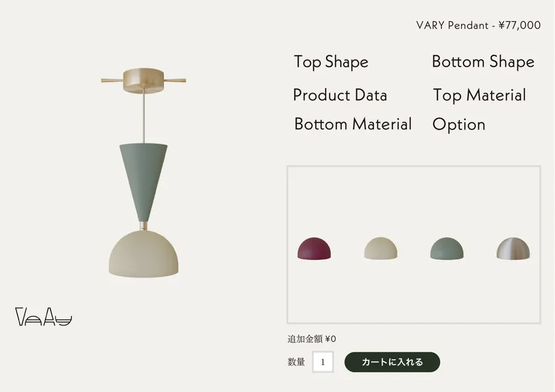
Task: Click the green cone shade on lamp preview
Action: 143,178
